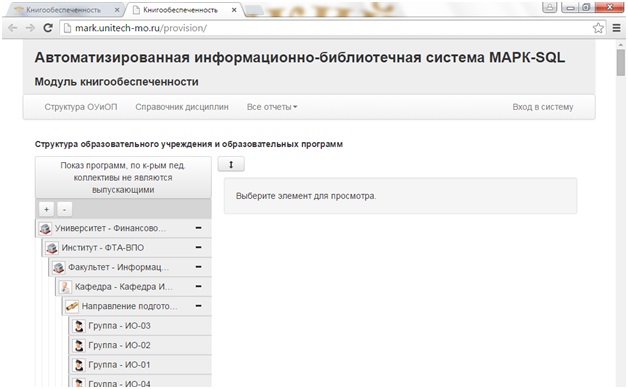Screen dimensions: 628x389
Task: Select Университет - Финансово tree item
Action: coord(123,228)
